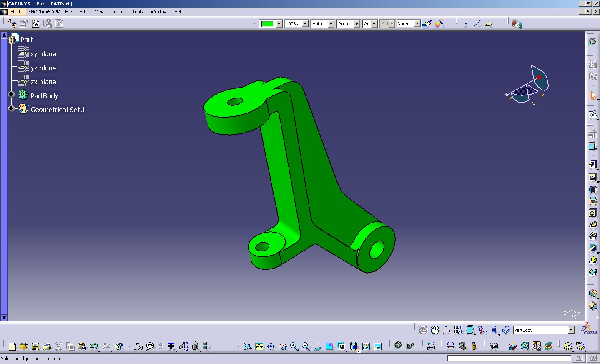
Task: Toggle the shading view mode cylinder icon
Action: click(x=354, y=346)
